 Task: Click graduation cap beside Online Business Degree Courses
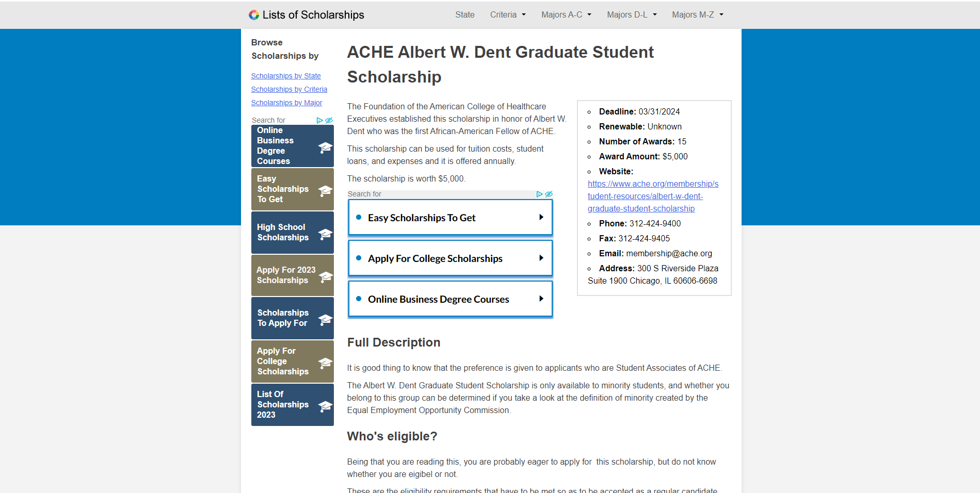(325, 147)
